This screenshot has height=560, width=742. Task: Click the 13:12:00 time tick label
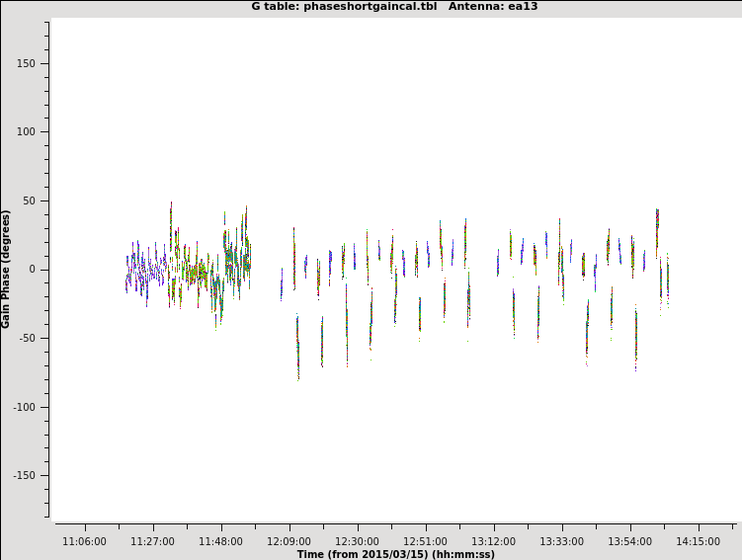coord(493,541)
